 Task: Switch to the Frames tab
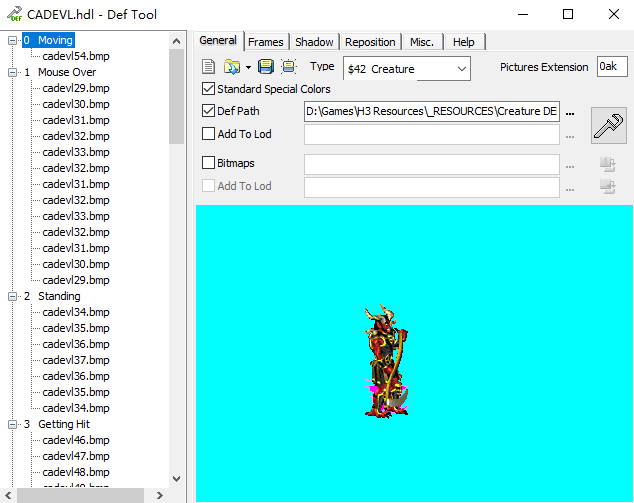266,42
